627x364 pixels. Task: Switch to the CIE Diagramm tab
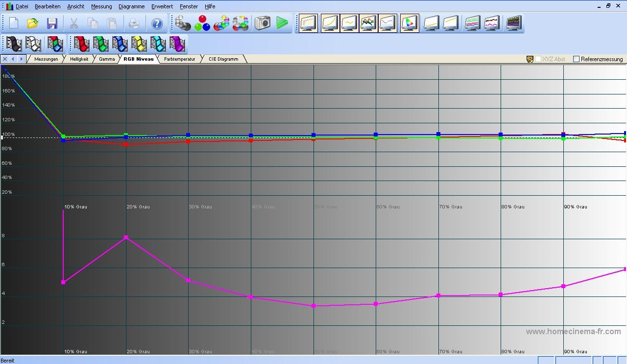coord(223,59)
